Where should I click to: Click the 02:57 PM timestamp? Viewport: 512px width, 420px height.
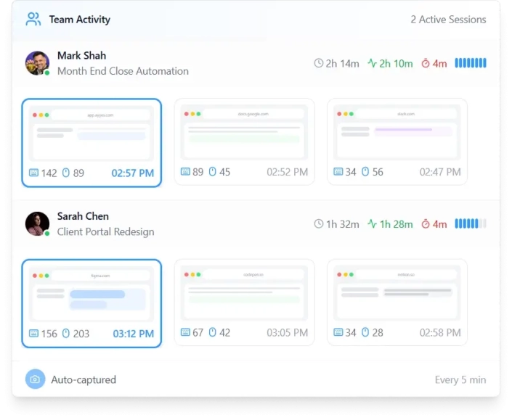[133, 173]
